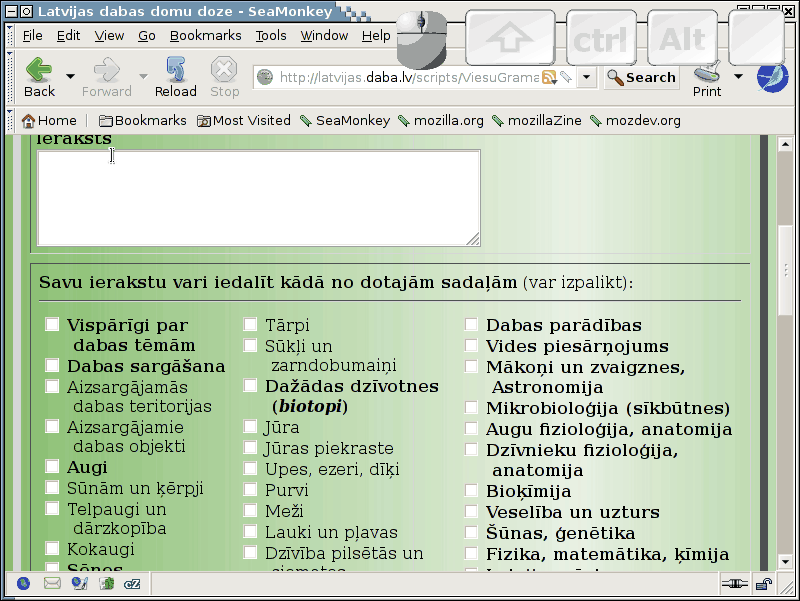Check Vispārīgi par dabas tēmām

click(x=52, y=324)
